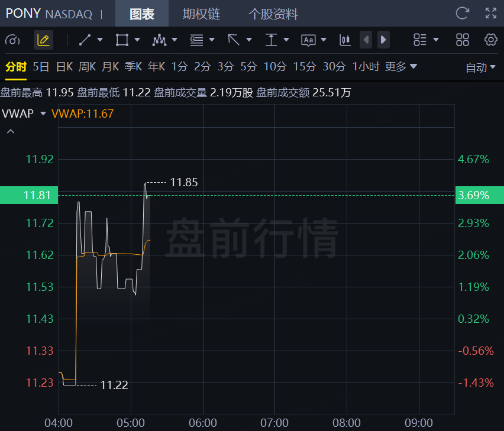504x431 pixels.
Task: Click the refresh icon at top right
Action: tap(462, 13)
